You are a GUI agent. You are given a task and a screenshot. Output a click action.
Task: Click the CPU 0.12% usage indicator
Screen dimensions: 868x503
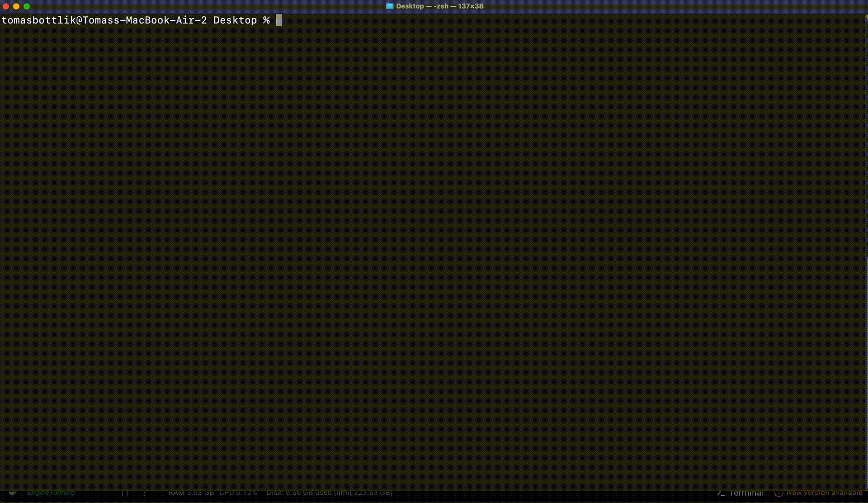[239, 493]
